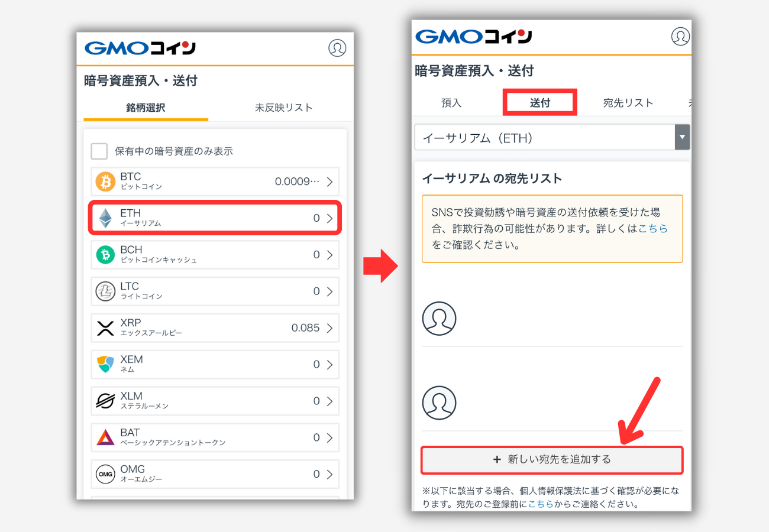
Task: Select the first saved address entry avatar
Action: tap(439, 319)
